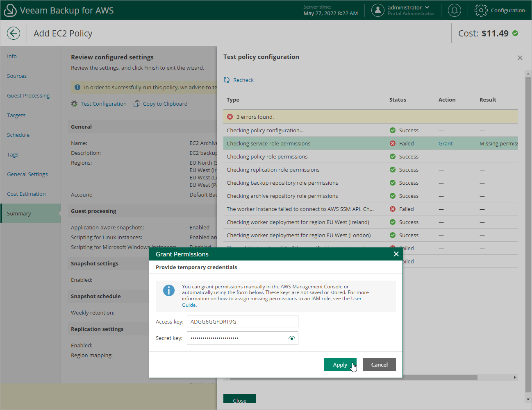The height and width of the screenshot is (410, 532).
Task: Click the Recheck refresh icon
Action: pyautogui.click(x=226, y=80)
